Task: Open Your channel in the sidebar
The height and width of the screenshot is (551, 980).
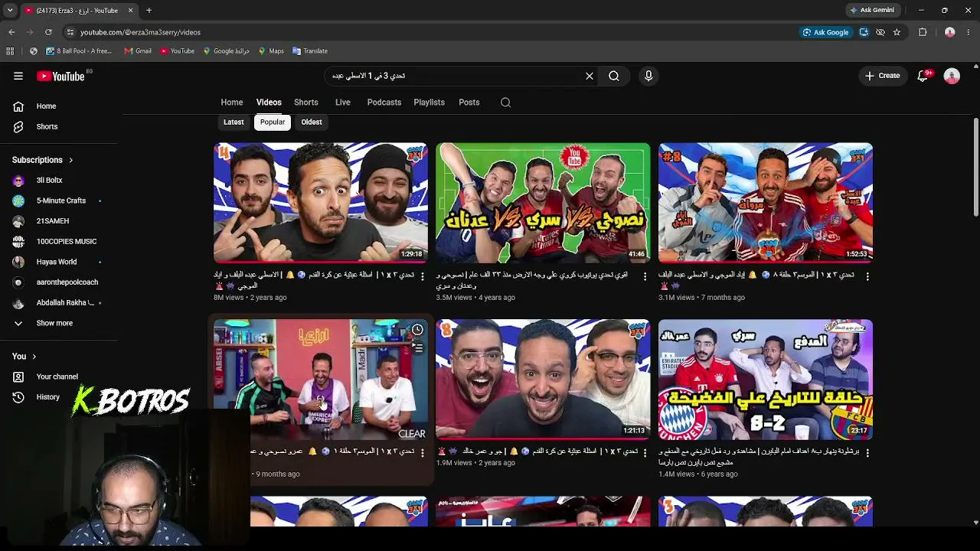Action: (x=60, y=377)
